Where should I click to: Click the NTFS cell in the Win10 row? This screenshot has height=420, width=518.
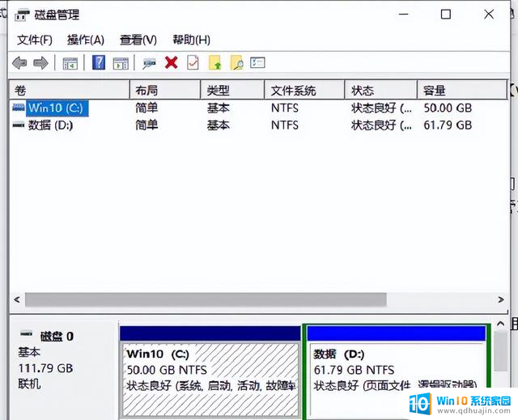pos(284,108)
